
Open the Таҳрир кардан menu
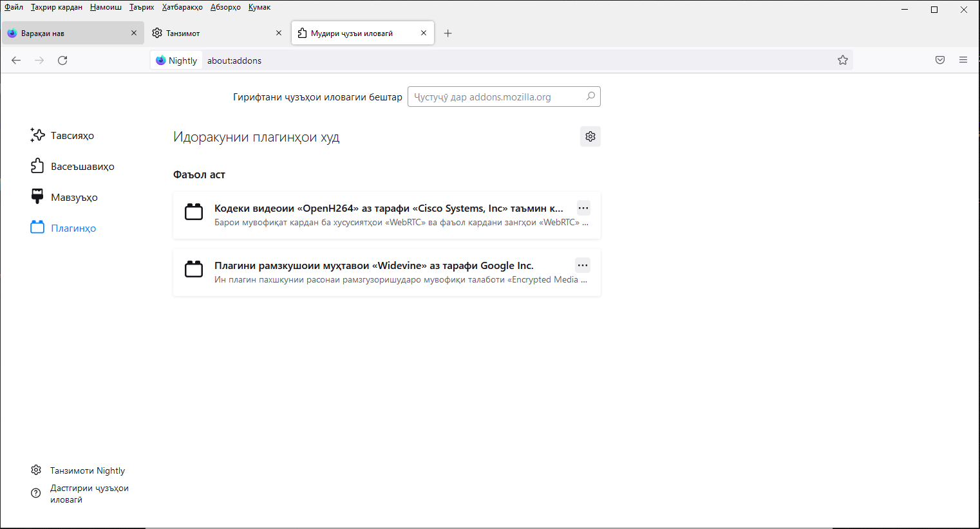click(57, 7)
